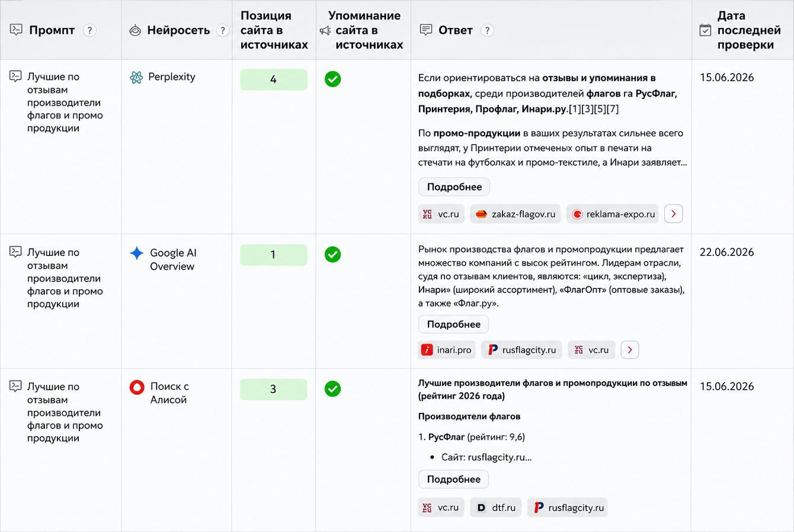Click green checkmark in Поиск с Алисой row

click(x=333, y=389)
